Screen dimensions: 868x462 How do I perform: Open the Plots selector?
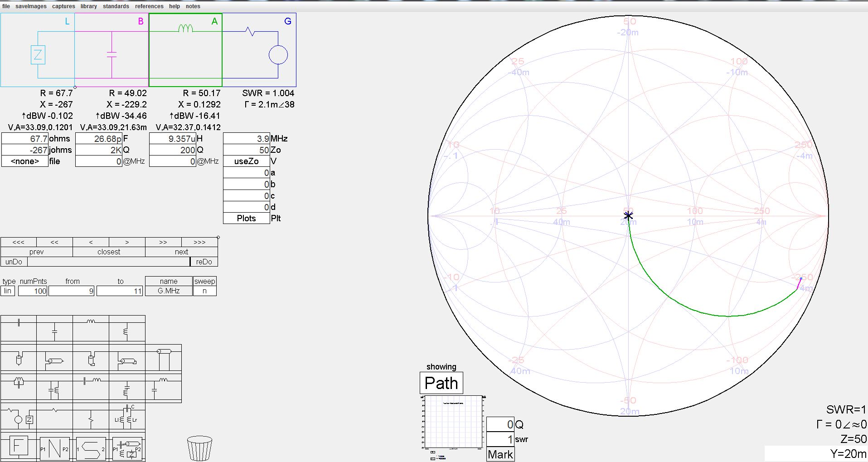(246, 219)
